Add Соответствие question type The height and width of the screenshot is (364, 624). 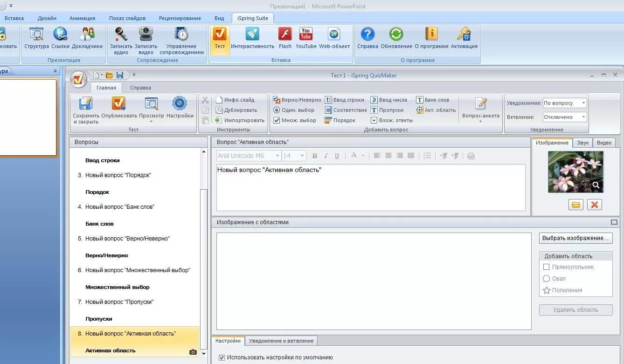[x=346, y=110]
